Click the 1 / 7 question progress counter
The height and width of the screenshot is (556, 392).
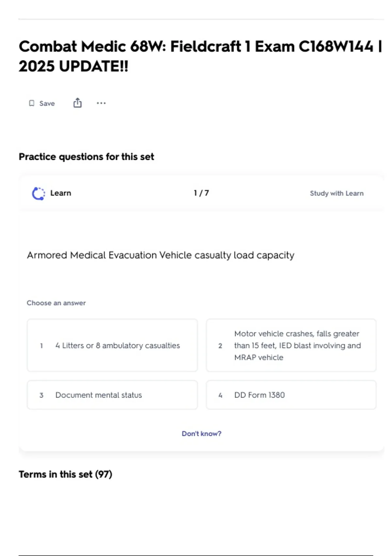(201, 193)
